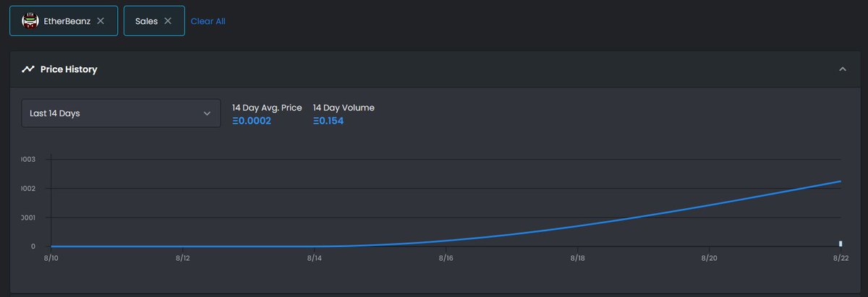
Task: Click the 8/16 date axis label
Action: (446, 258)
